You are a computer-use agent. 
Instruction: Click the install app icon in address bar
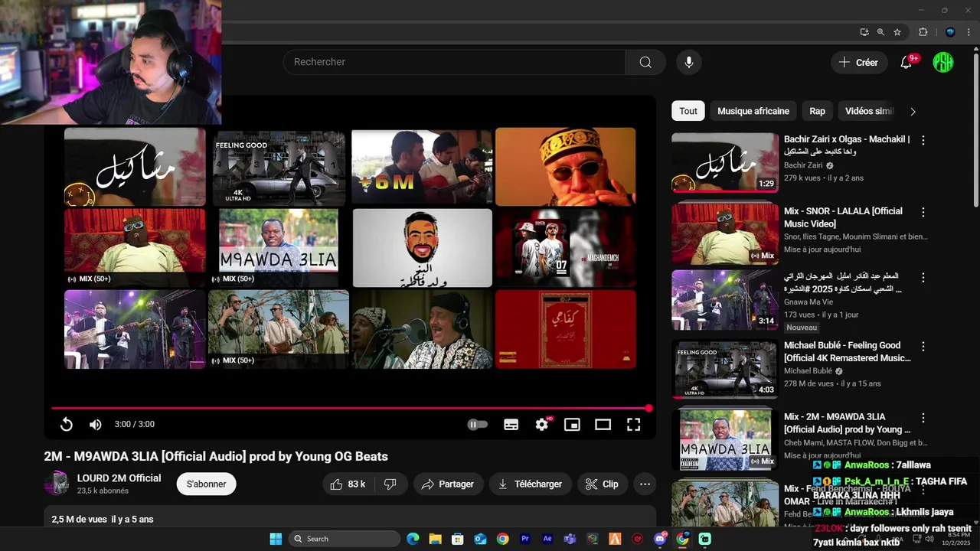(x=864, y=32)
